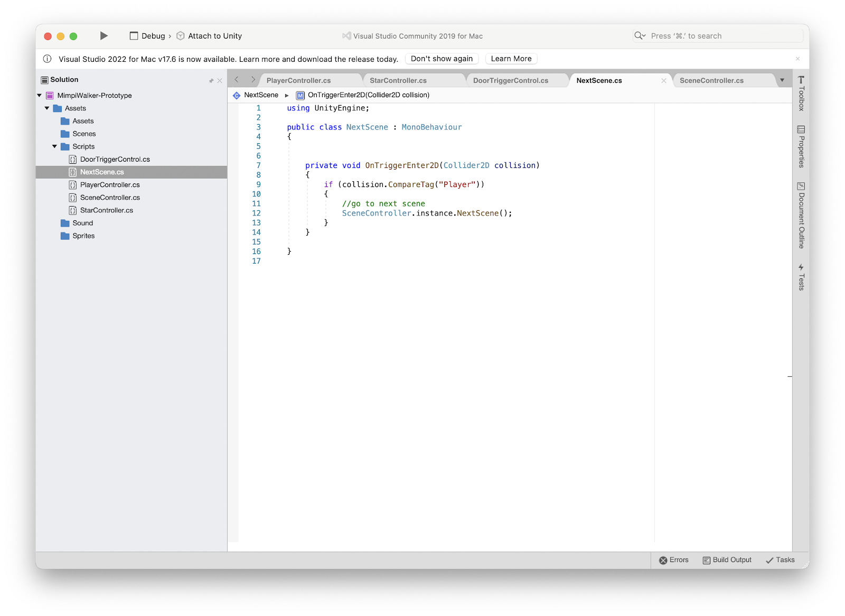
Task: Start debugging with the Run play button
Action: click(x=104, y=36)
